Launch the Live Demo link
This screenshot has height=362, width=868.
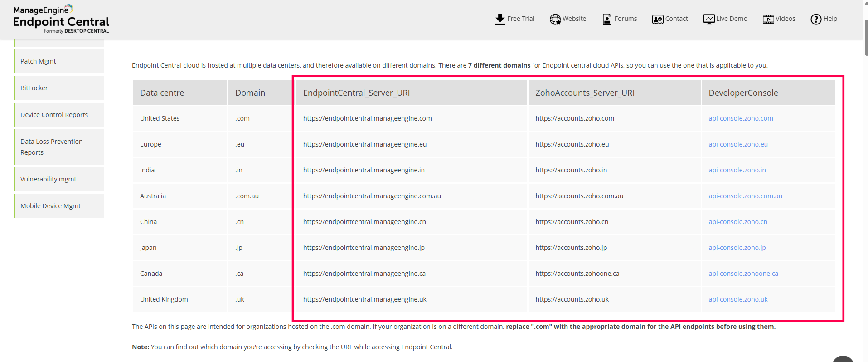[732, 19]
